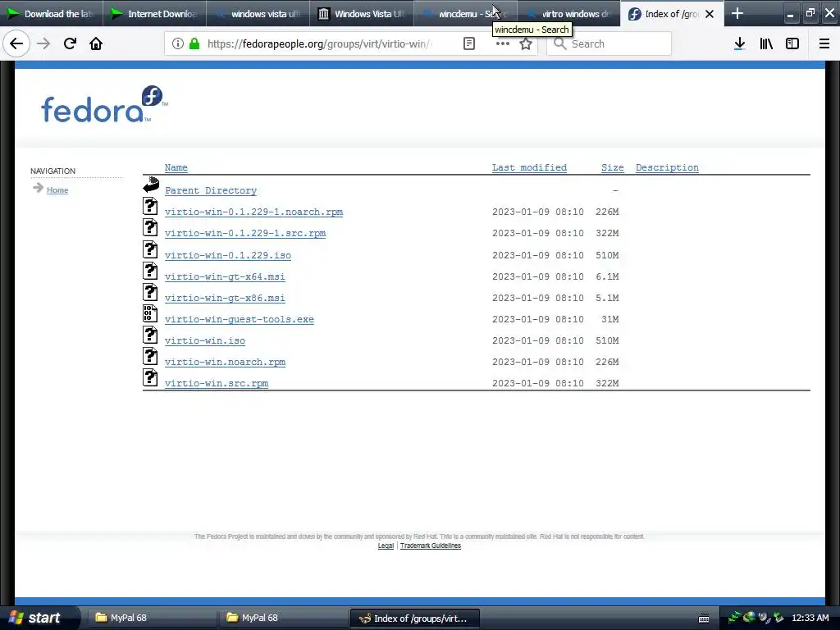Screen dimensions: 840x630
Task: Open the Parent Directory link
Action: [x=211, y=190]
